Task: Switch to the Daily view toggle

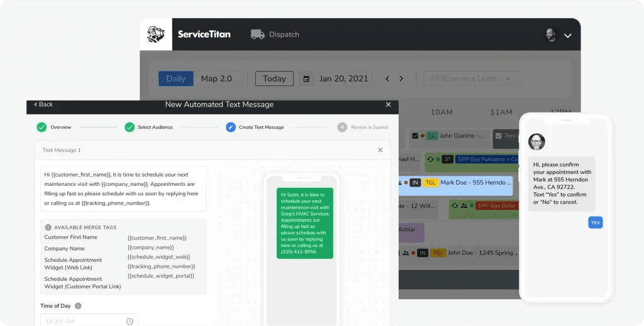Action: 175,79
